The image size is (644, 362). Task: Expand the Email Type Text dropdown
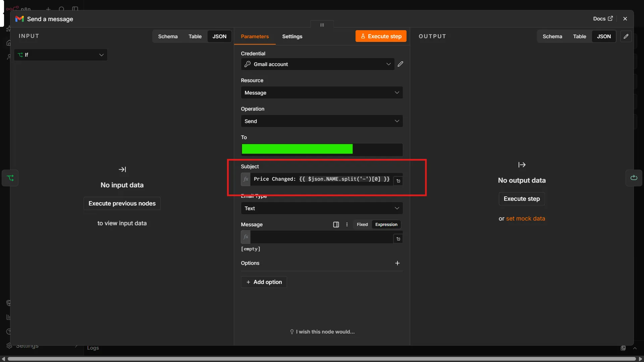coord(322,208)
